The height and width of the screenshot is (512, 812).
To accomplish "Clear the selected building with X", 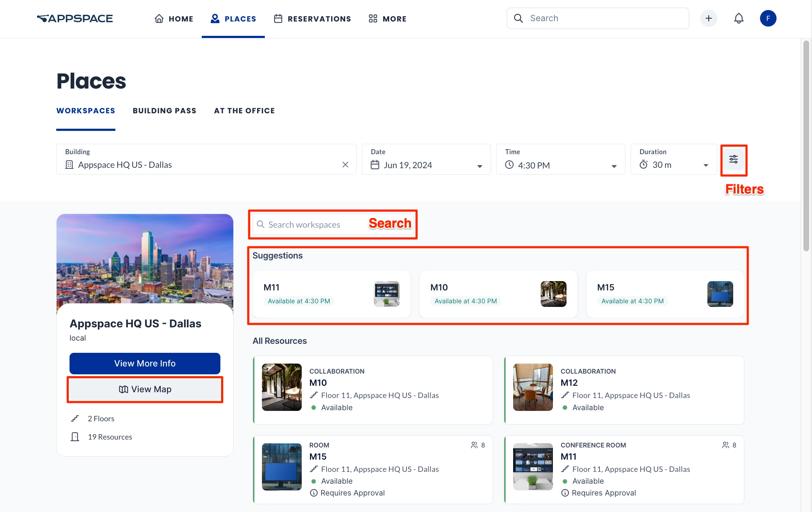I will coord(345,165).
